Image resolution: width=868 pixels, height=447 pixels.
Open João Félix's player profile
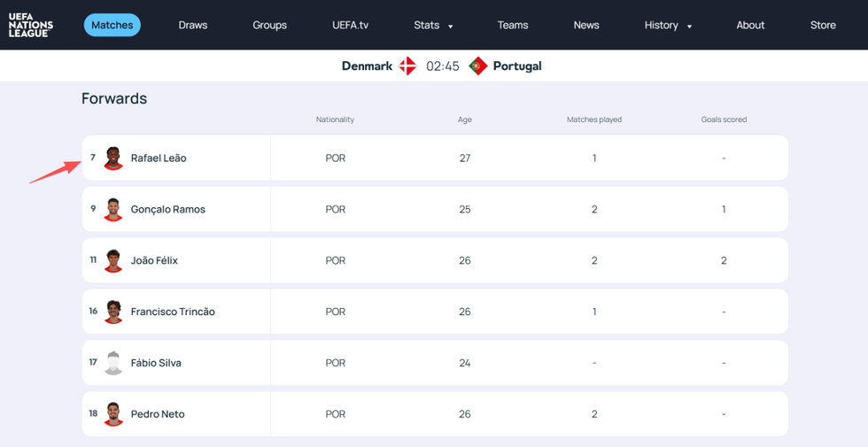pos(154,260)
